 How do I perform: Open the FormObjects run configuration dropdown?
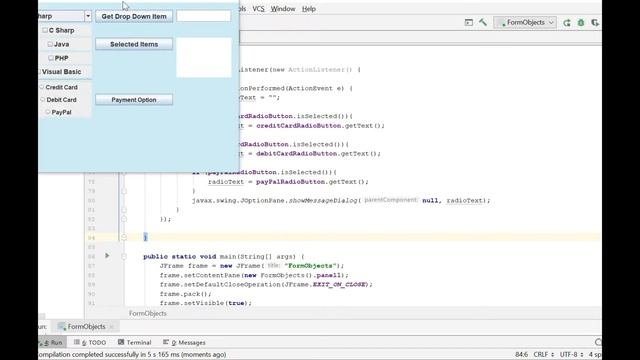pyautogui.click(x=525, y=22)
